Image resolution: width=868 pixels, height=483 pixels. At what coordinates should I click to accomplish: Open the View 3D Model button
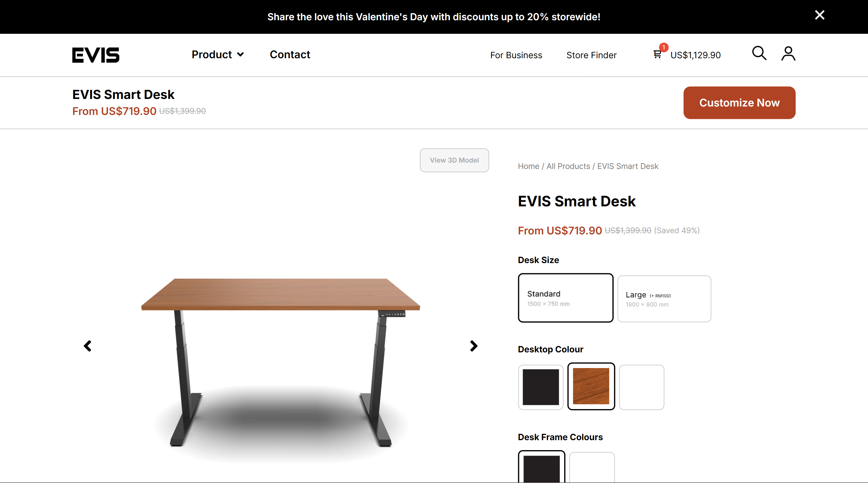(454, 160)
